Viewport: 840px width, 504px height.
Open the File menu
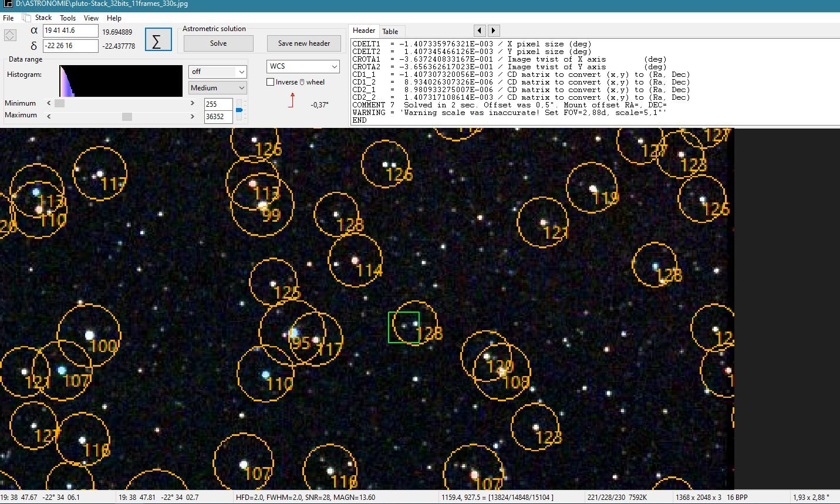click(x=8, y=18)
